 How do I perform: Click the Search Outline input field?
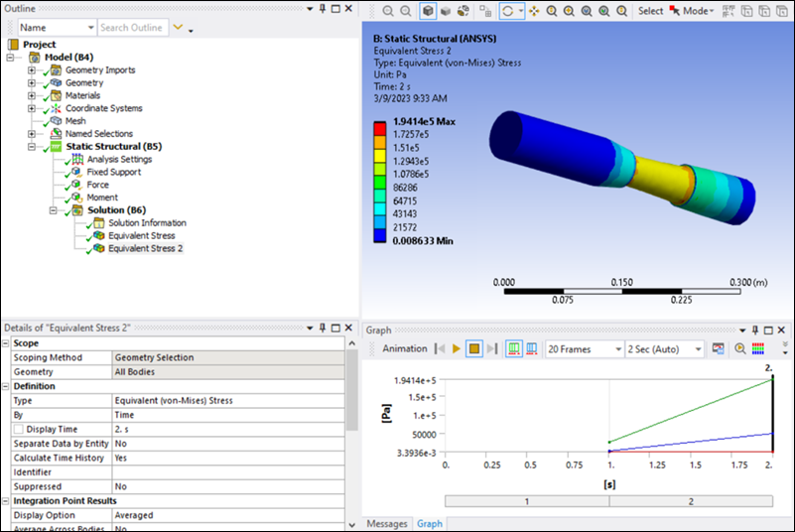point(132,28)
